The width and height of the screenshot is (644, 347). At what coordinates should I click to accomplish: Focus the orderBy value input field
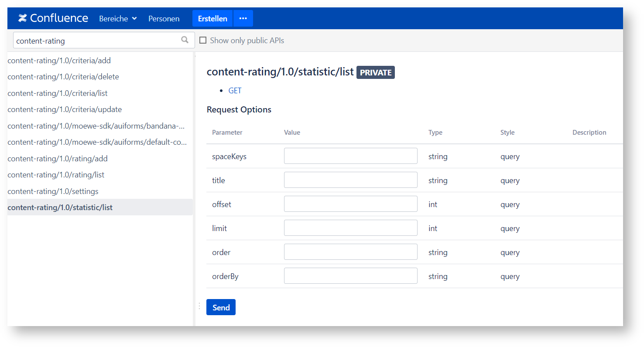coord(350,276)
